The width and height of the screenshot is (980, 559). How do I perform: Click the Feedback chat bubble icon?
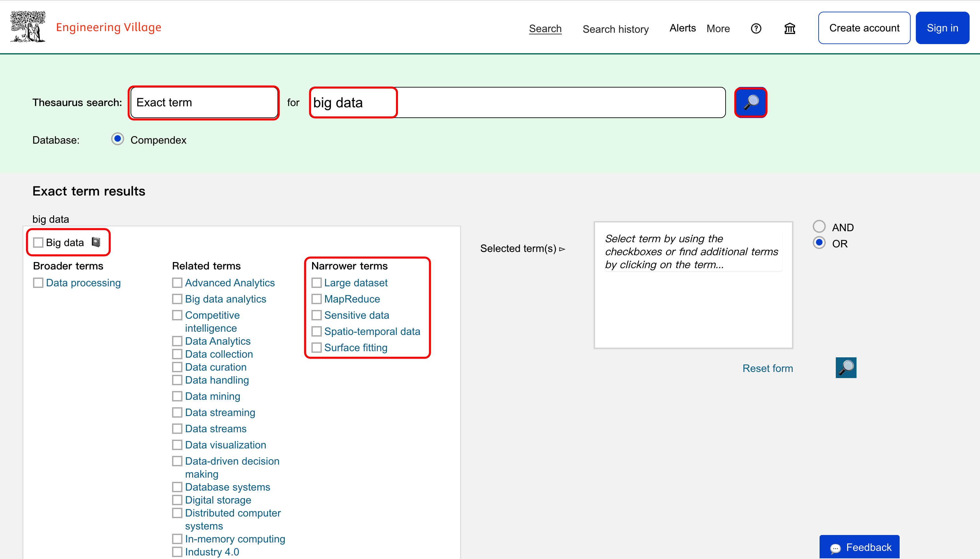pos(835,548)
